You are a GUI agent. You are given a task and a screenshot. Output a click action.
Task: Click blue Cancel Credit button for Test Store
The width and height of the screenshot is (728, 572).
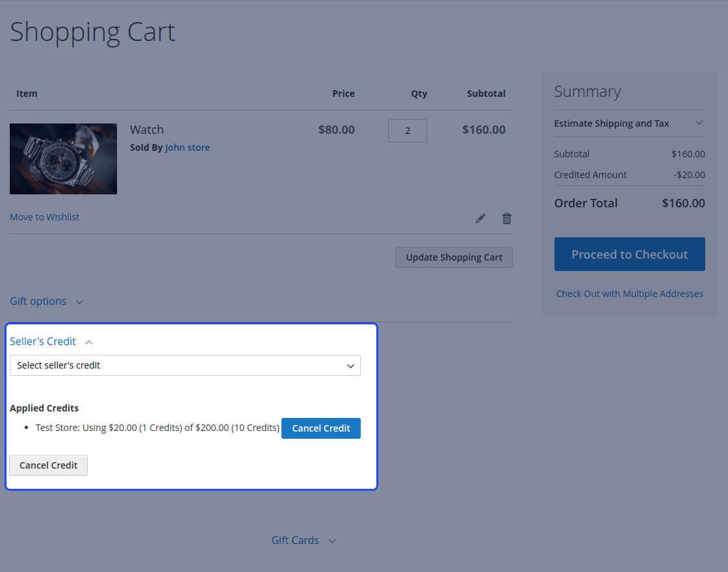(321, 428)
